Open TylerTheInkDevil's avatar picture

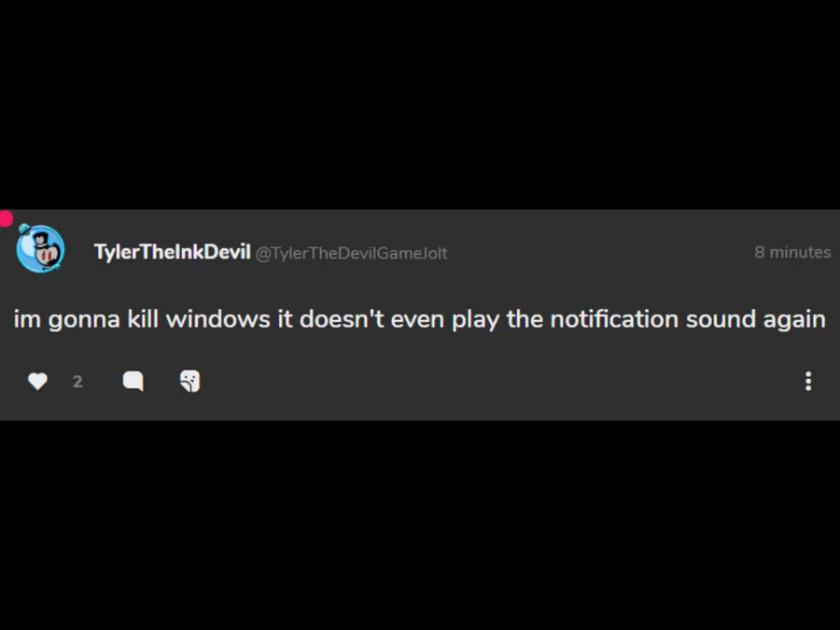[x=41, y=249]
